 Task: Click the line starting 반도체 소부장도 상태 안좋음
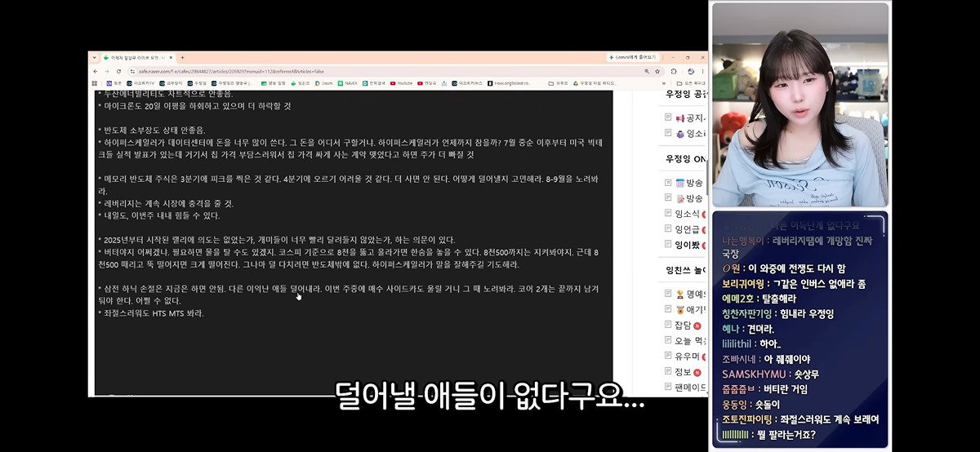coord(151,129)
